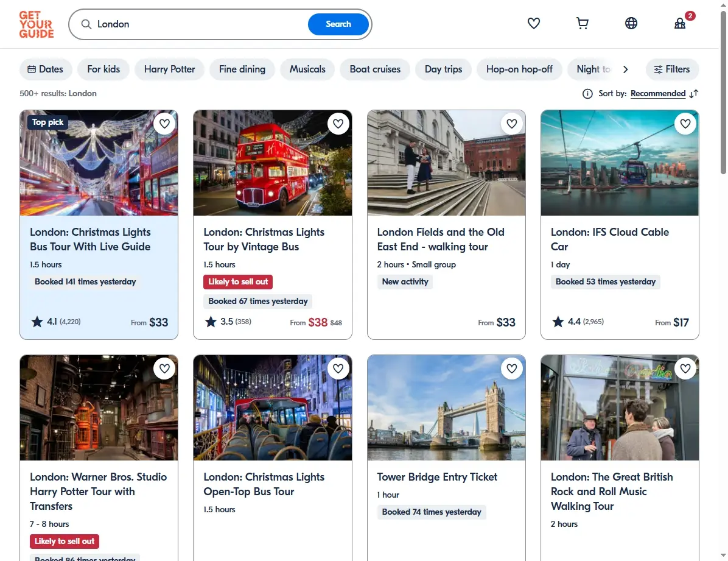Click the Diagon Alley studio photo
Screen dimensions: 728x561
(99, 408)
